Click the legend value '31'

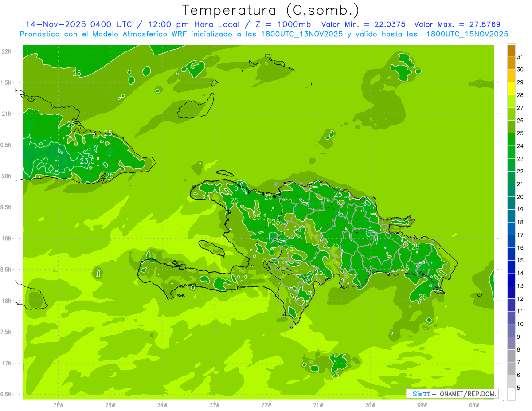click(x=520, y=57)
